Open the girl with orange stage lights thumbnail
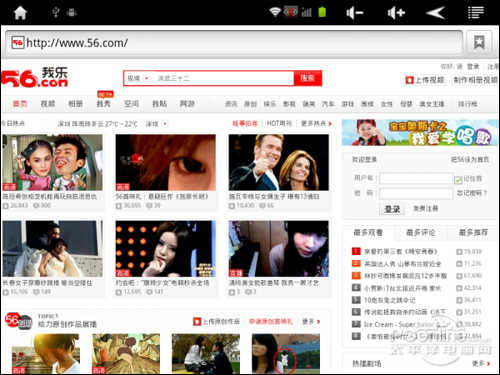 pyautogui.click(x=165, y=249)
